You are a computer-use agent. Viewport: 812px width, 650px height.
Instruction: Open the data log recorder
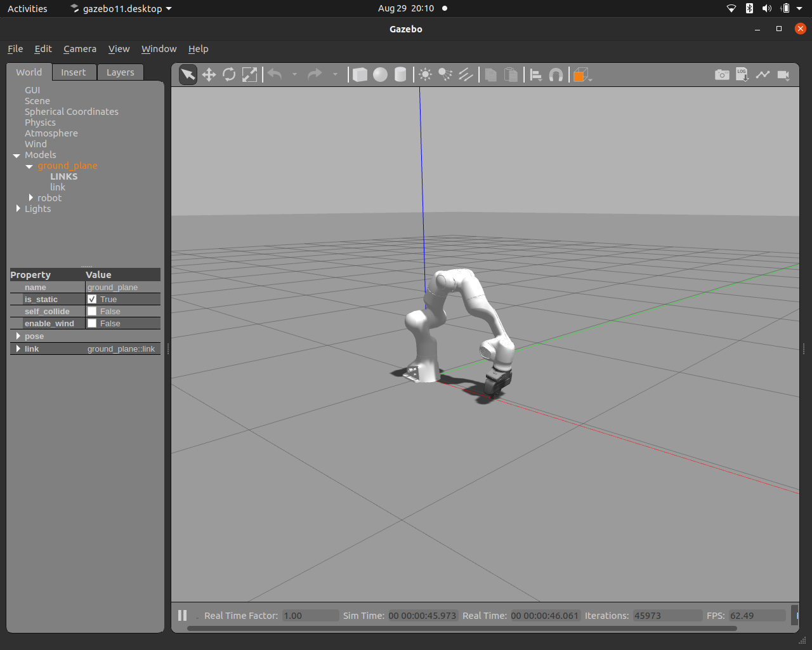[x=742, y=75]
